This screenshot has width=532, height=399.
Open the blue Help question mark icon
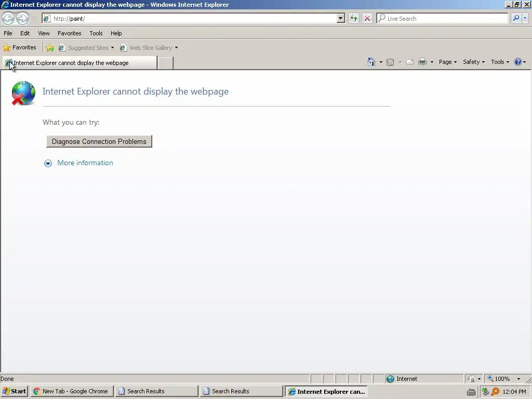pyautogui.click(x=518, y=62)
